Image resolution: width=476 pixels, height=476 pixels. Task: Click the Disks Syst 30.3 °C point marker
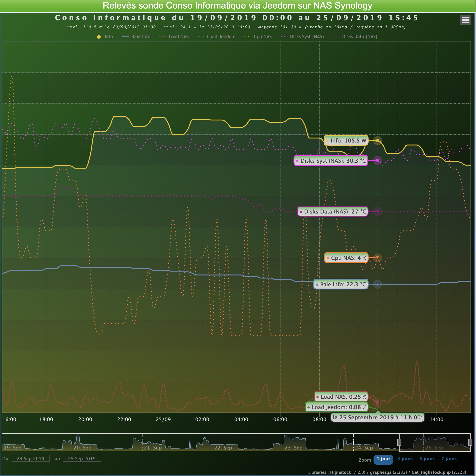[377, 161]
